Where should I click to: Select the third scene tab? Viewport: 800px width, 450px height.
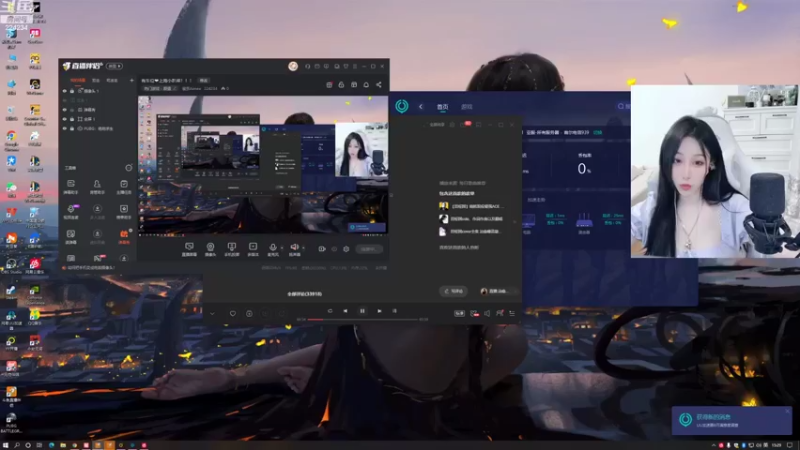click(112, 80)
